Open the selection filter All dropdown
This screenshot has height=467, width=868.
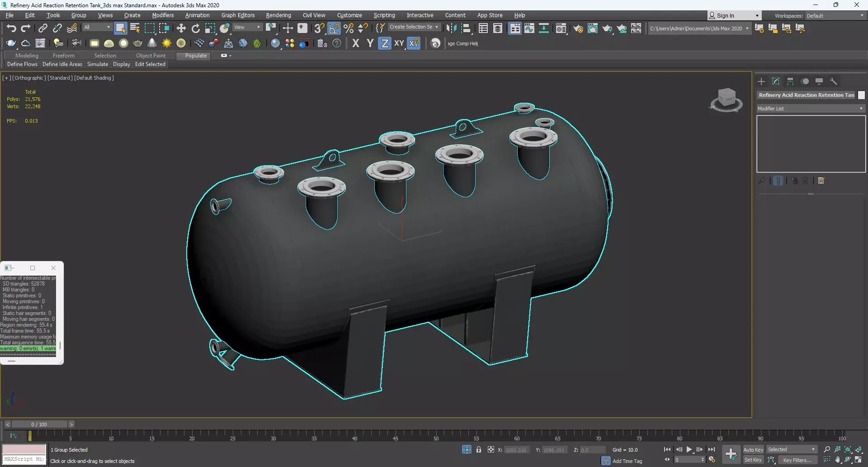tap(97, 27)
